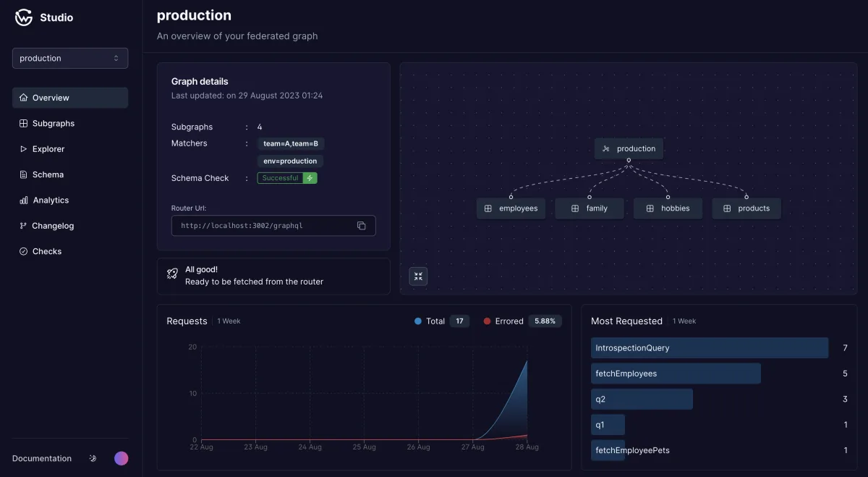
Task: Click the WunderGraph Studio logo icon
Action: coord(24,17)
